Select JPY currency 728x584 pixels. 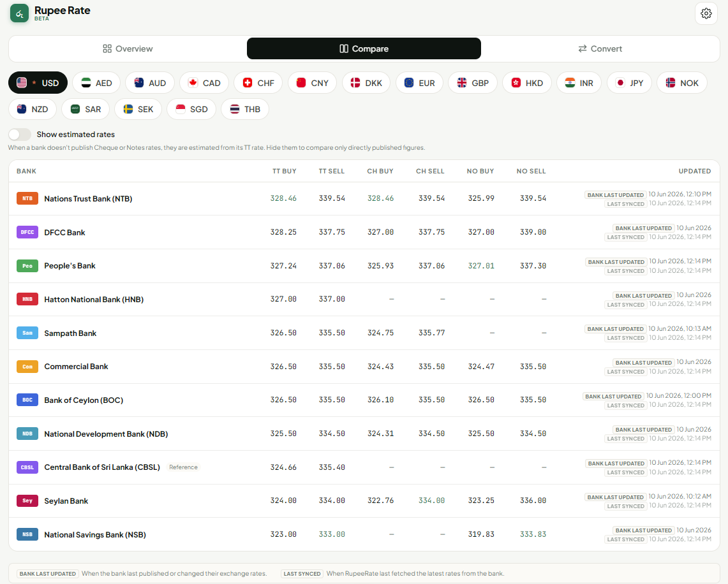point(629,83)
